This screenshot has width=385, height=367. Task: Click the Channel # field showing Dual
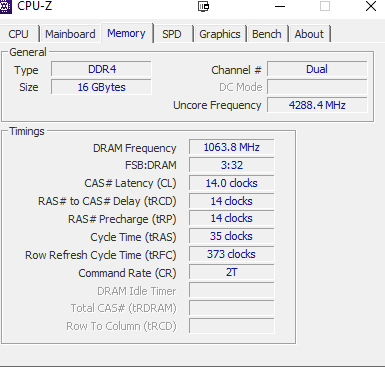317,69
